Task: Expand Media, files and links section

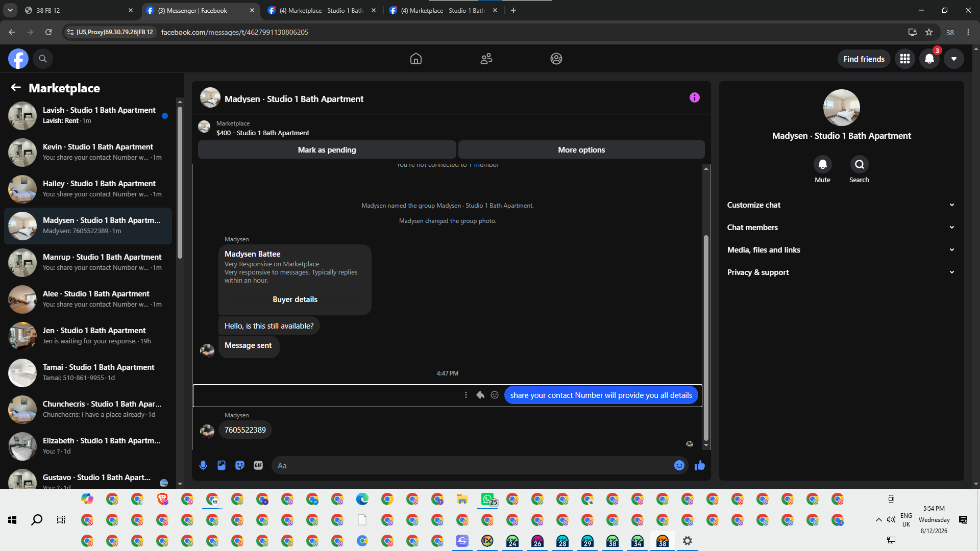Action: click(841, 250)
